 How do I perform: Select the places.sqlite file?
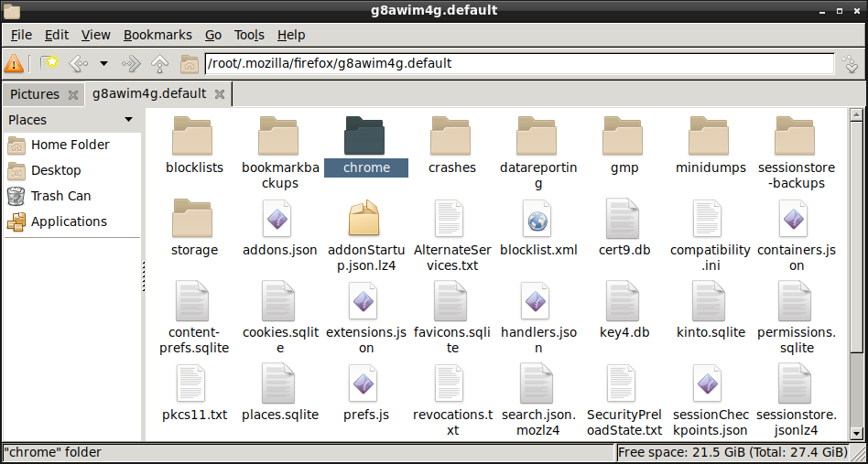[280, 393]
